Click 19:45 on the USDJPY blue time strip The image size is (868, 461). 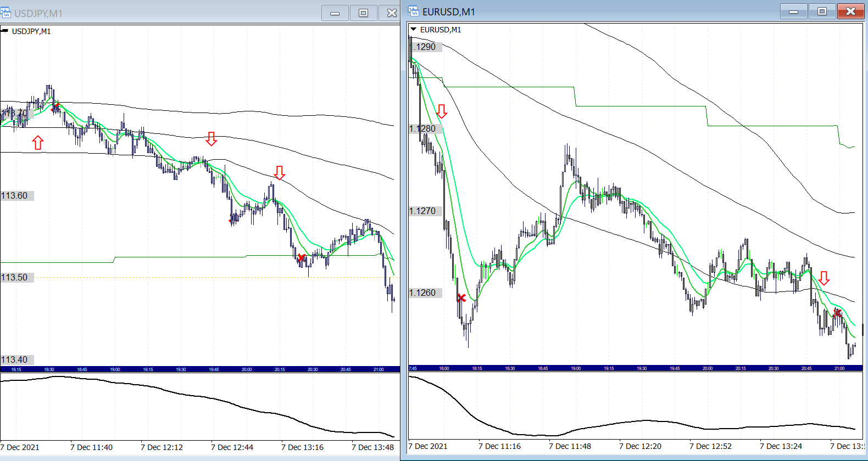point(214,370)
